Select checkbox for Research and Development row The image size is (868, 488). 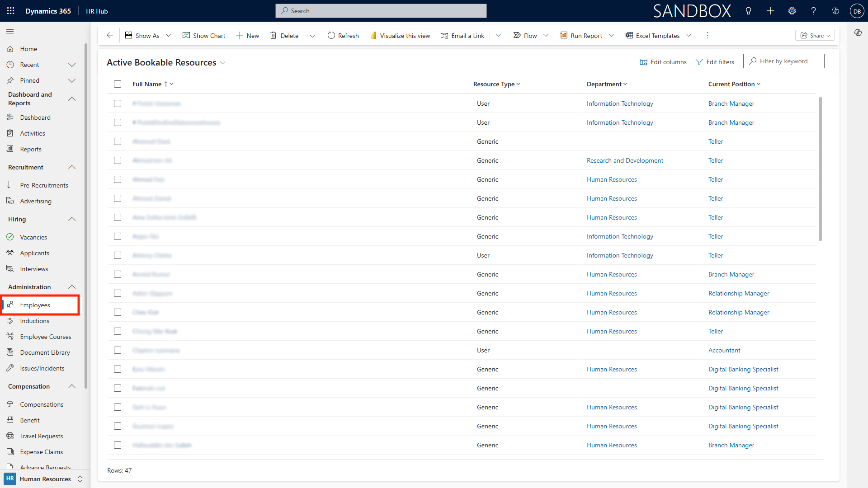[x=118, y=160]
